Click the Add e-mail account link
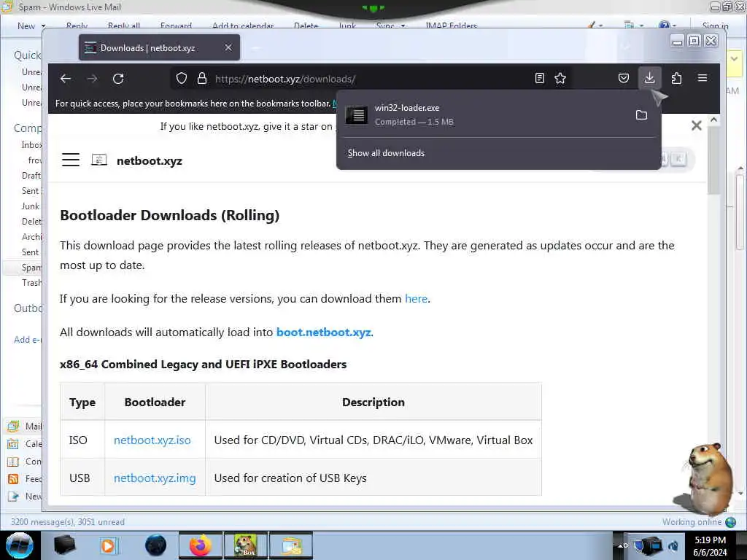This screenshot has height=560, width=747. (28, 340)
